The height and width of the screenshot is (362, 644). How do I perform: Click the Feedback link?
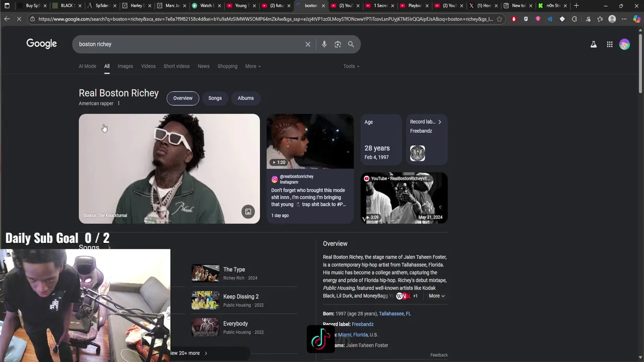[439, 355]
